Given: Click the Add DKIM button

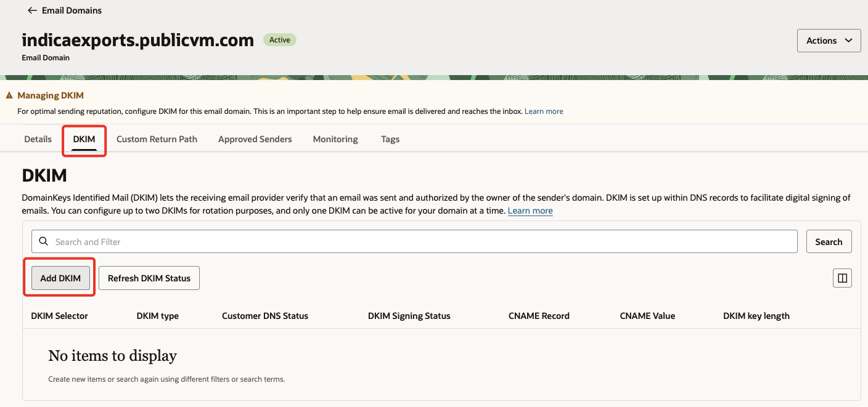Looking at the screenshot, I should (x=59, y=278).
